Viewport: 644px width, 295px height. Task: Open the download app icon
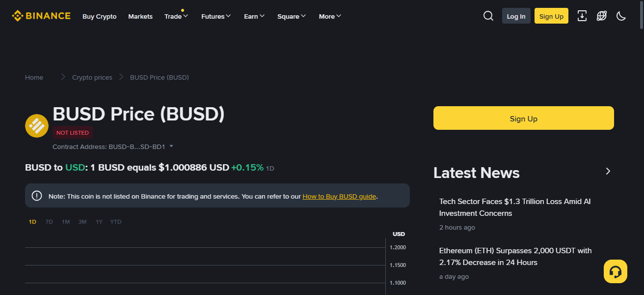pos(582,16)
